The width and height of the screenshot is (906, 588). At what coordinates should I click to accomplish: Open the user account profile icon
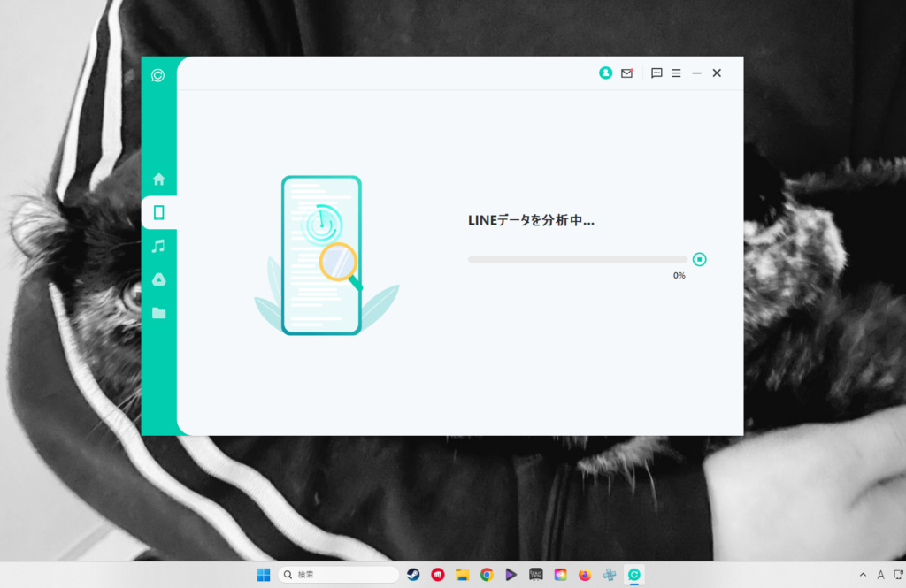[605, 73]
